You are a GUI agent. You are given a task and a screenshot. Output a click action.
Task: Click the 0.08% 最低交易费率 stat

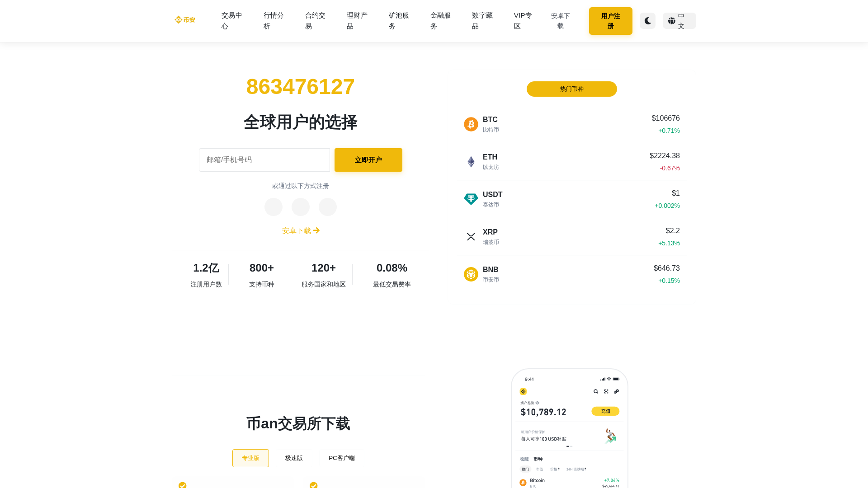392,275
